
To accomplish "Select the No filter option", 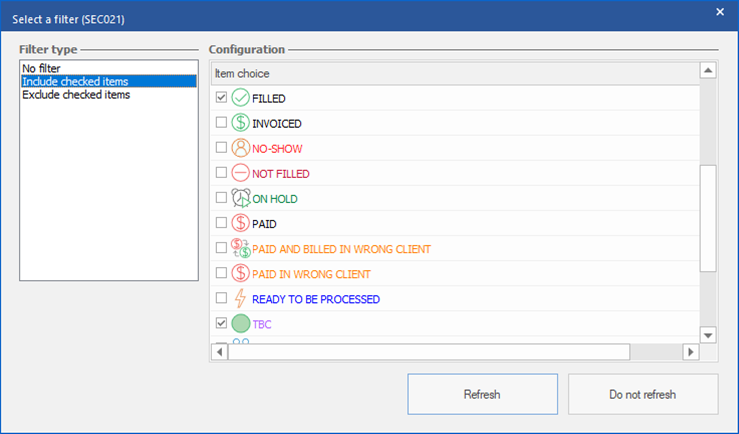I will (42, 69).
